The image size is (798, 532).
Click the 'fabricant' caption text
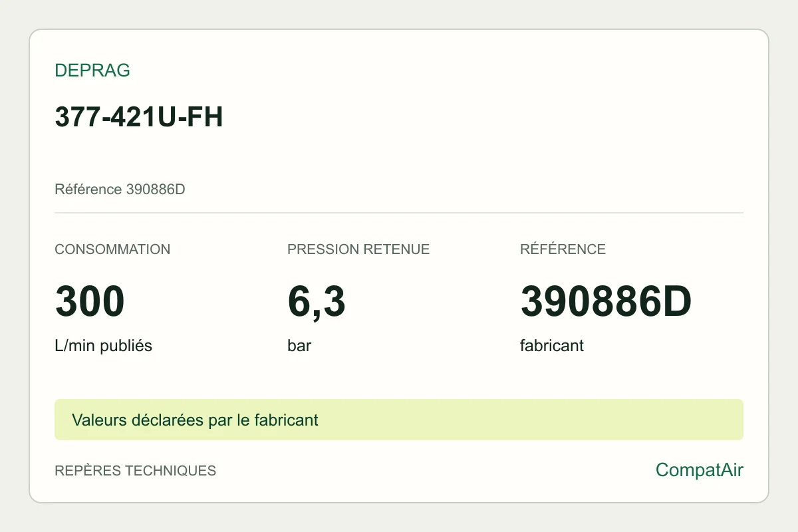click(552, 346)
